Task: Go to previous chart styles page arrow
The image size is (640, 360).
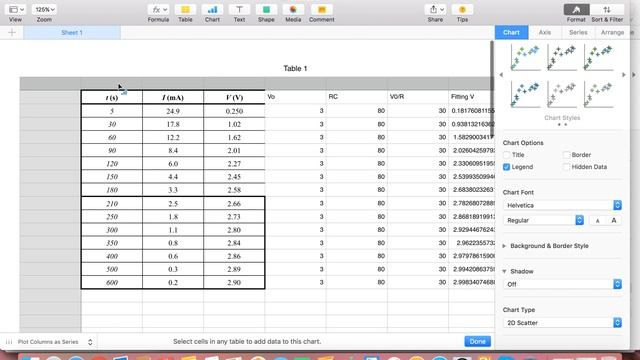Action: coord(501,75)
